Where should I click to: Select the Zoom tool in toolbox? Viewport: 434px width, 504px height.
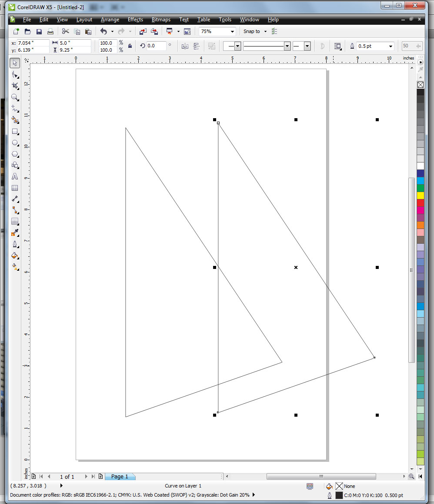[x=15, y=97]
